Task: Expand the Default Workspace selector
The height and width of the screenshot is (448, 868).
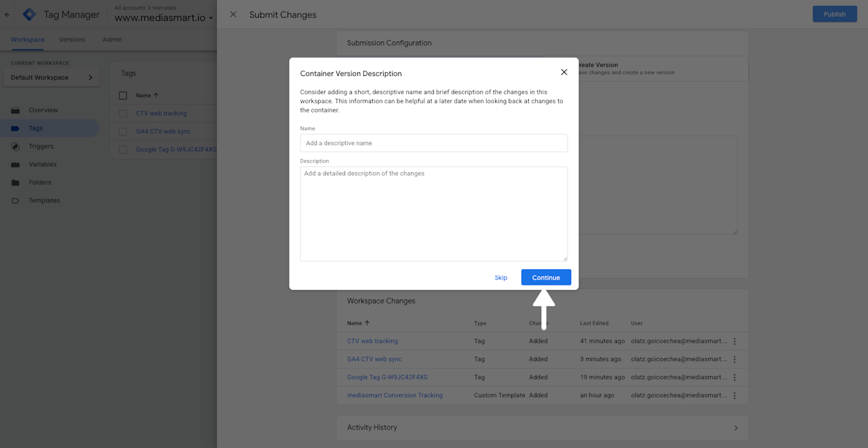Action: pyautogui.click(x=52, y=78)
